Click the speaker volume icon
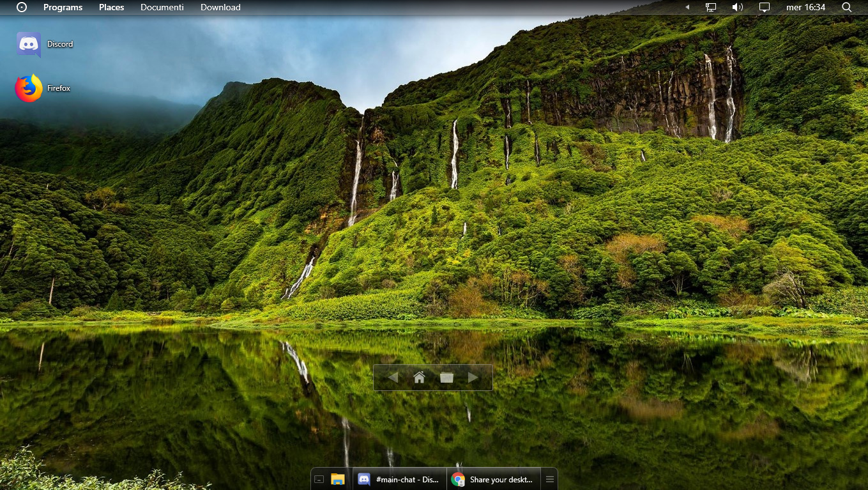Viewport: 868px width, 490px height. [x=737, y=7]
